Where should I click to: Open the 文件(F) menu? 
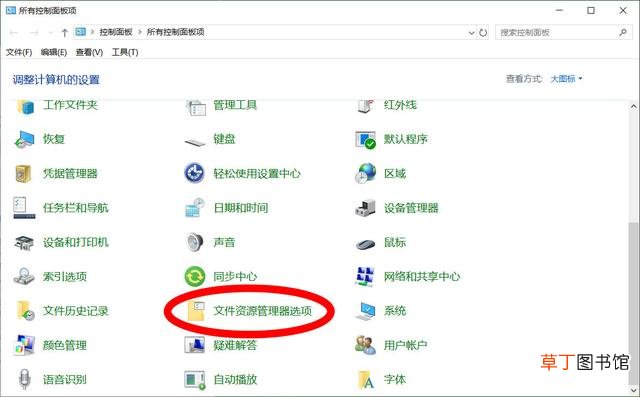click(x=19, y=52)
